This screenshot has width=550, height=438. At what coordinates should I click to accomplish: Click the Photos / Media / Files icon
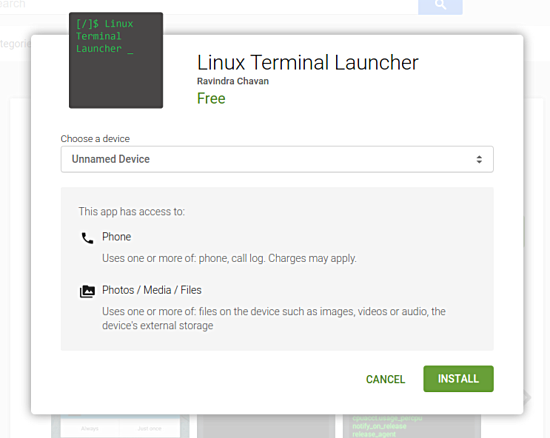[x=87, y=291]
